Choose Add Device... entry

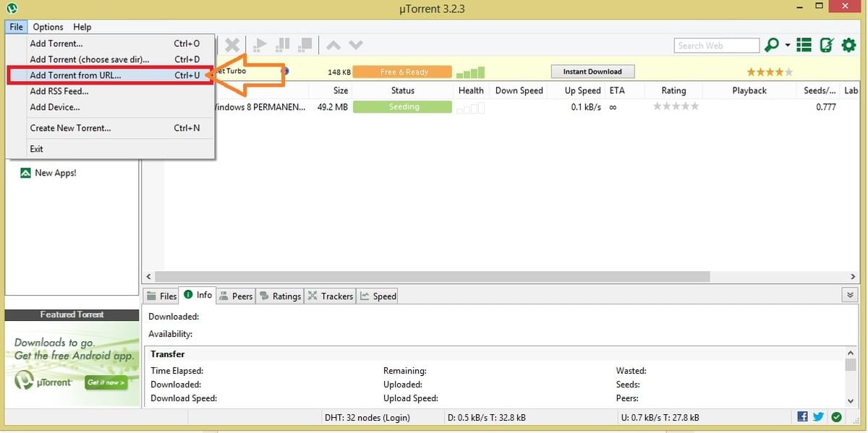[111, 107]
